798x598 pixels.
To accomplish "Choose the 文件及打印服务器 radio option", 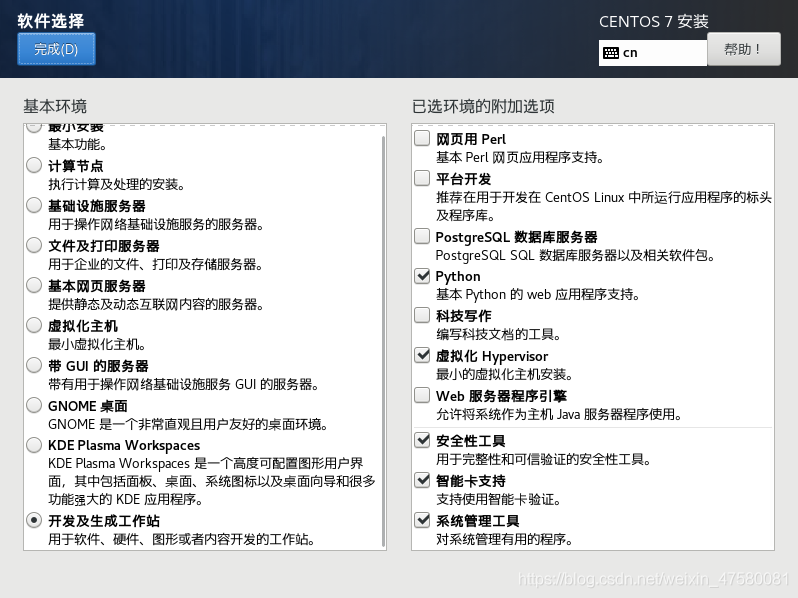I will (x=34, y=245).
